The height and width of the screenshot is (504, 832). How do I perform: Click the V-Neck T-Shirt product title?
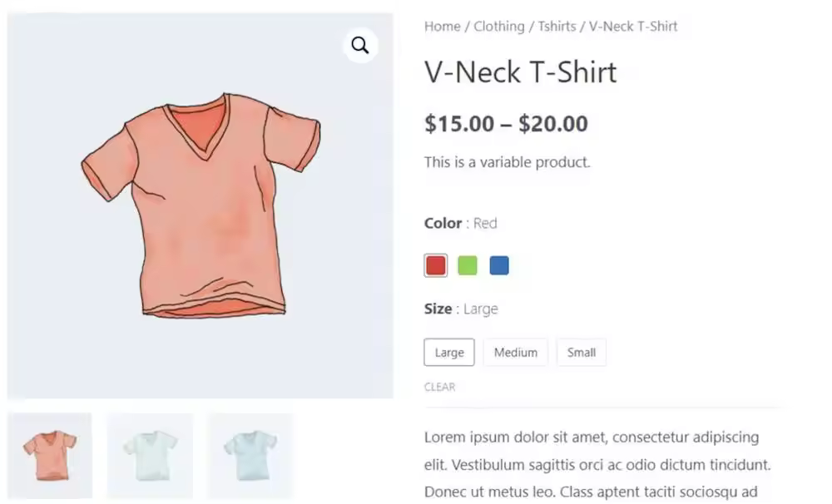point(521,72)
